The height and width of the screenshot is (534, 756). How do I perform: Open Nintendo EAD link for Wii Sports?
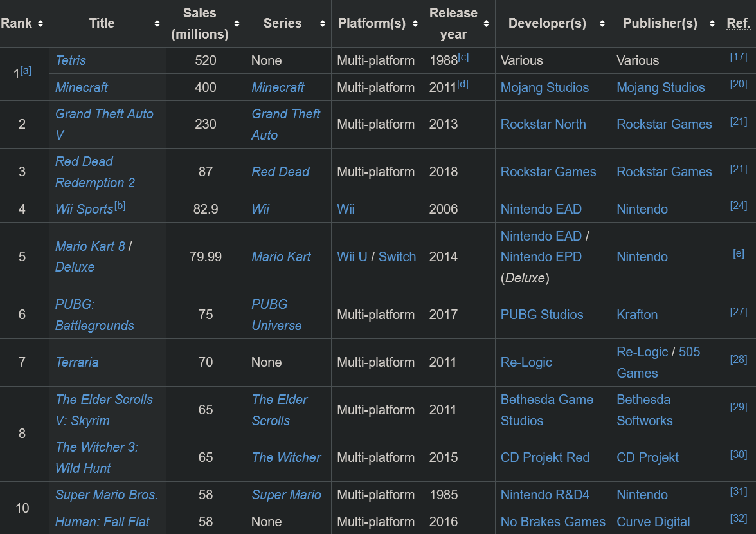541,209
